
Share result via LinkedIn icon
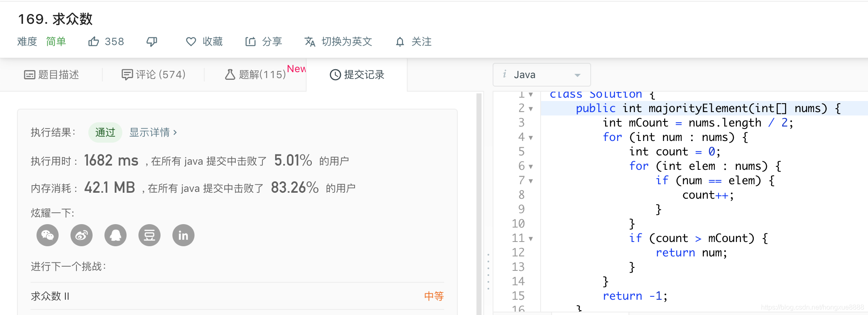pos(183,235)
